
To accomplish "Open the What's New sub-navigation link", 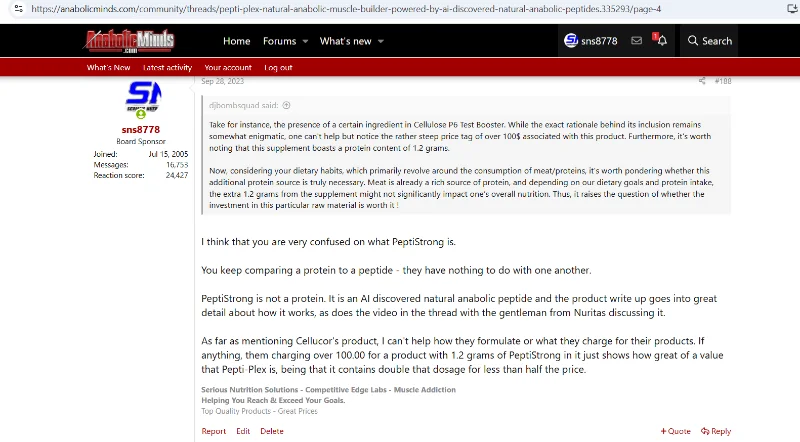I will (x=108, y=67).
